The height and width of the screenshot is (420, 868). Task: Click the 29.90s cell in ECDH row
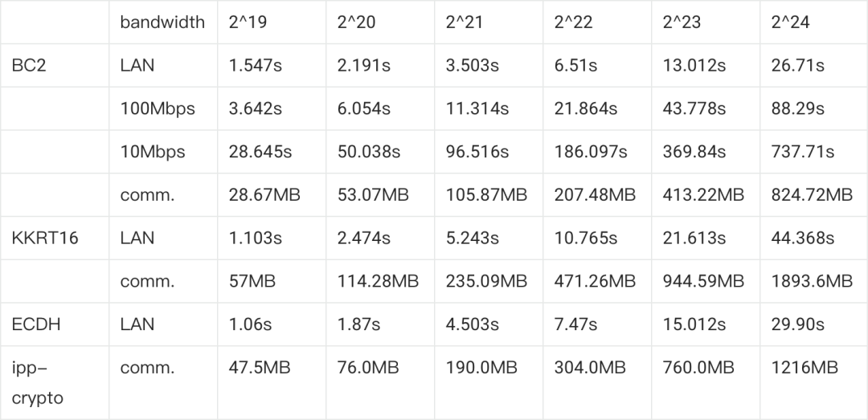[798, 324]
